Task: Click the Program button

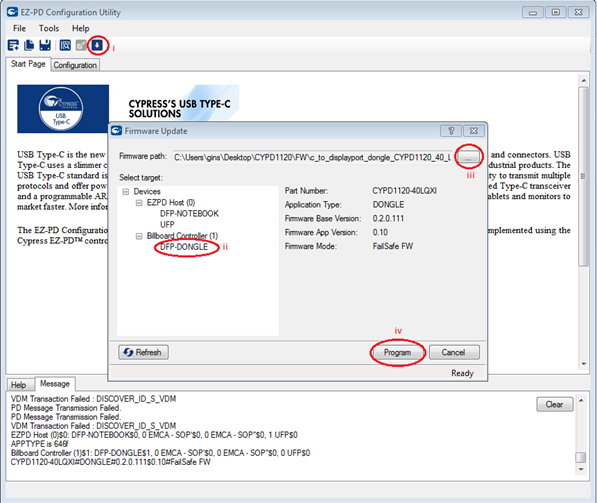Action: [397, 352]
